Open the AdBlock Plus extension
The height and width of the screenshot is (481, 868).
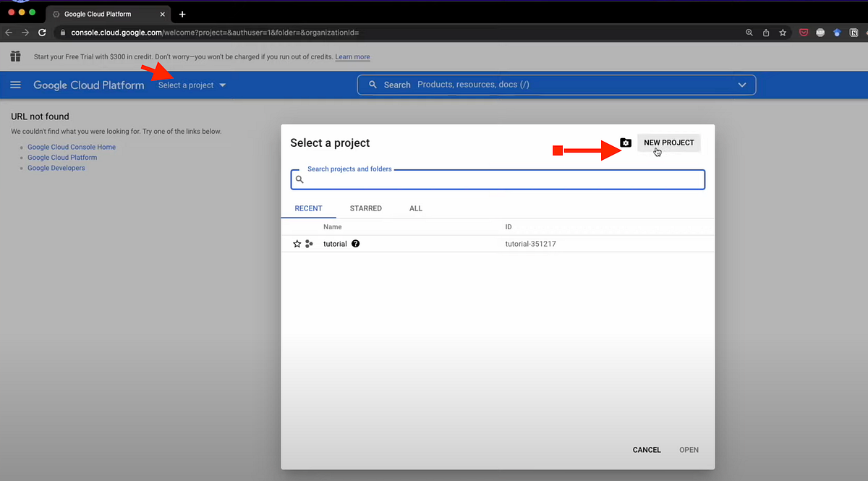820,33
